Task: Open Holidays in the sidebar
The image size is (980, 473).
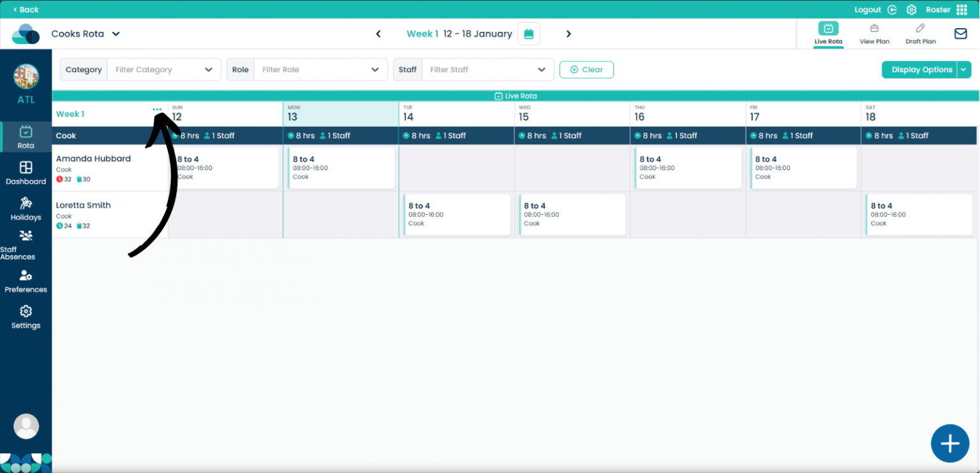Action: [x=26, y=208]
